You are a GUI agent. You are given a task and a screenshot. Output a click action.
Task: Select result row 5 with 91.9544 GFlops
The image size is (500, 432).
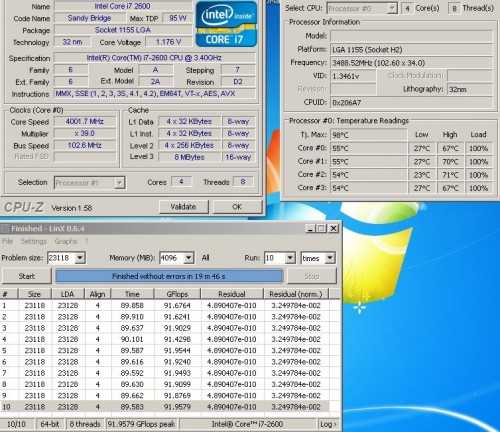(165, 351)
